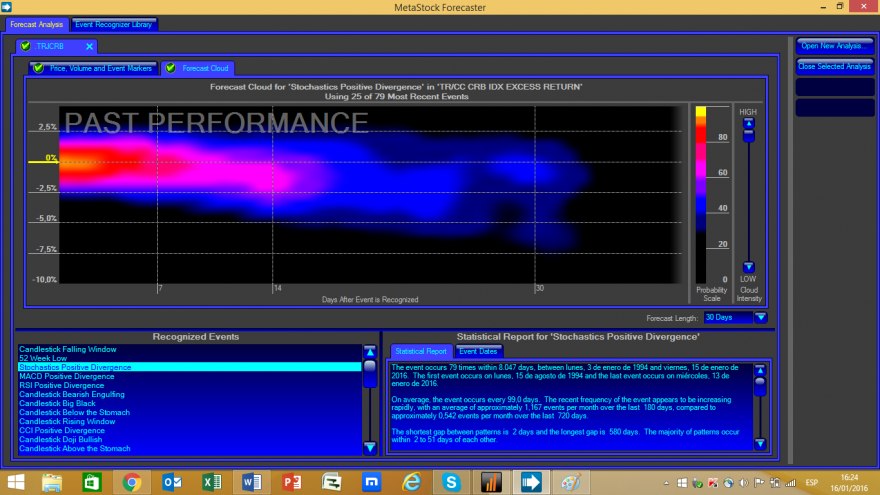The width and height of the screenshot is (880, 495).
Task: Show the Event Dates tab
Action: (x=479, y=351)
